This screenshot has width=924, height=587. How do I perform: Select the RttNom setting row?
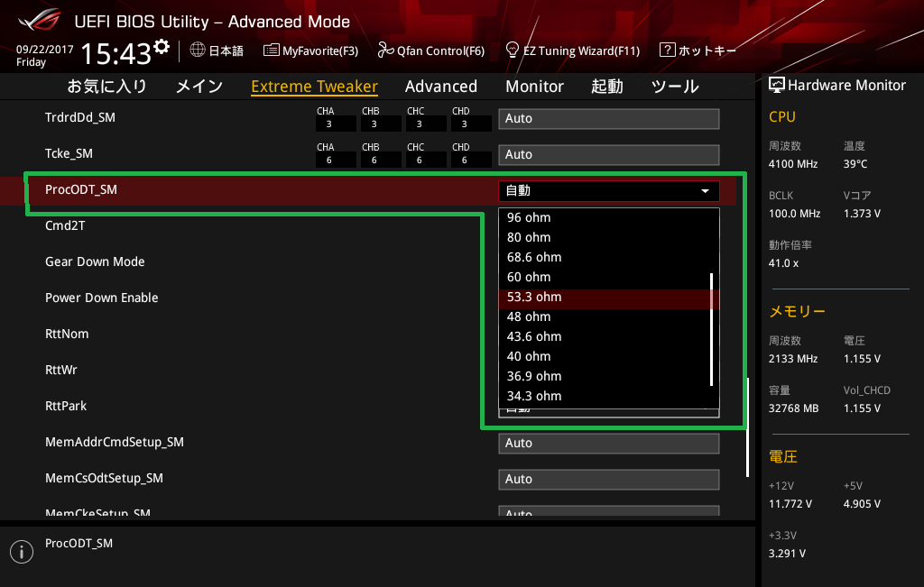[67, 334]
